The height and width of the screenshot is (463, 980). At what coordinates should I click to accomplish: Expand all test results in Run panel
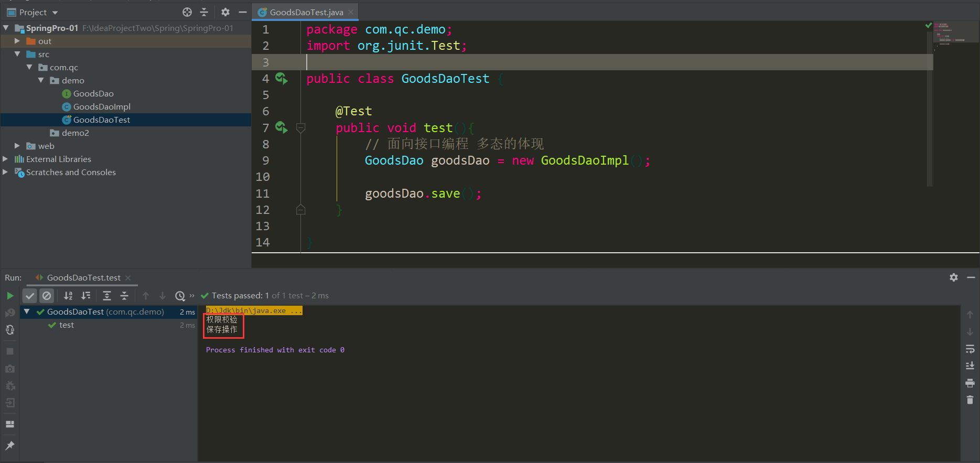click(107, 296)
